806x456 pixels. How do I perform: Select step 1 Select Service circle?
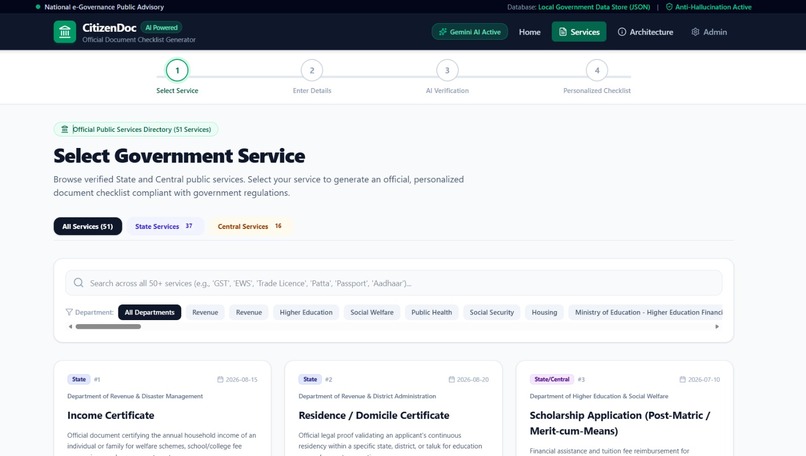pos(177,70)
